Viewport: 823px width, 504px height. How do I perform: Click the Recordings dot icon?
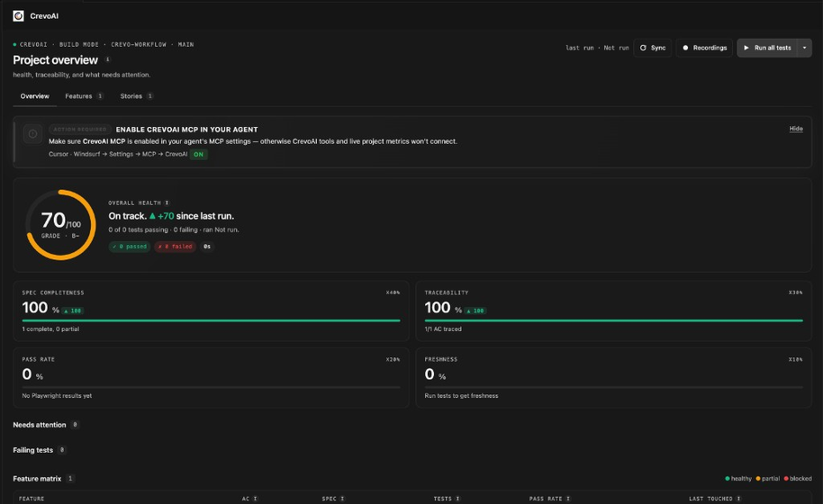click(x=685, y=48)
